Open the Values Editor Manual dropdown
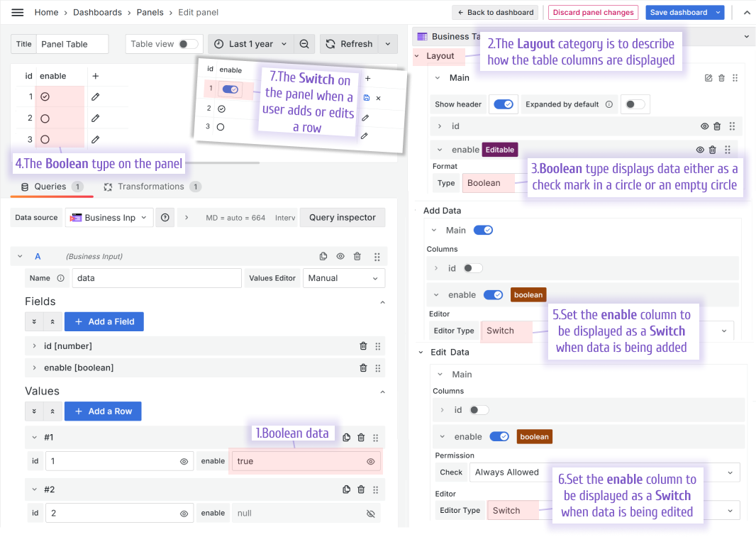The height and width of the screenshot is (537, 756). tap(343, 278)
